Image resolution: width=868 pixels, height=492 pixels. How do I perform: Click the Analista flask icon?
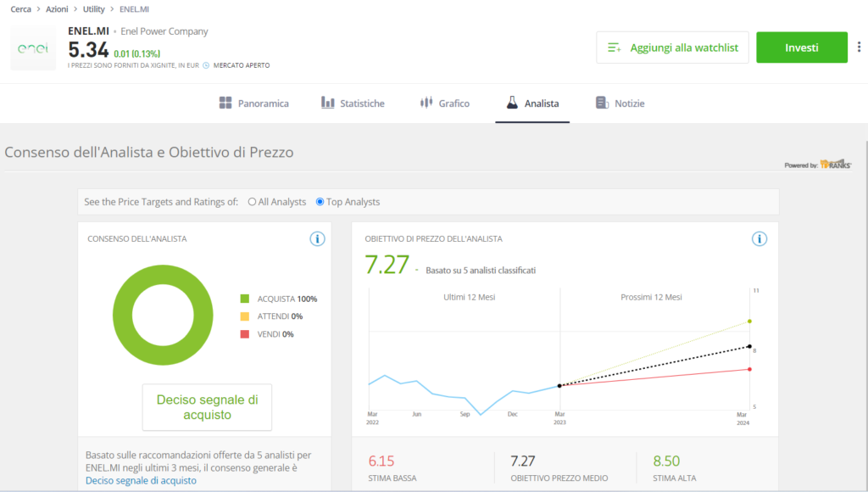coord(512,103)
